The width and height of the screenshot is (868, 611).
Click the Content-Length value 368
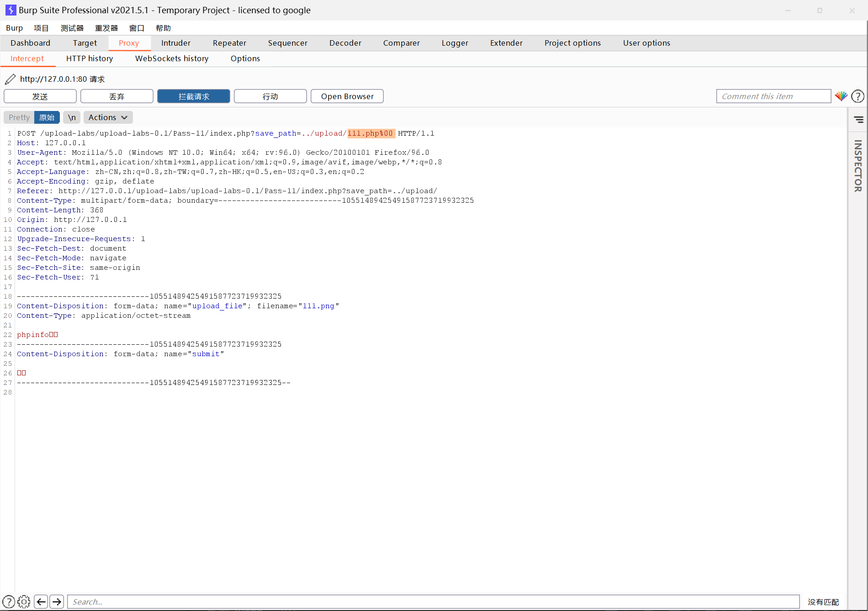[x=96, y=210]
